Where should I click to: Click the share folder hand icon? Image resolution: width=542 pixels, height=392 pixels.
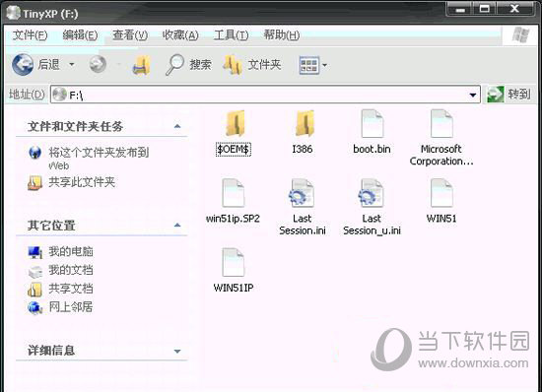point(34,182)
